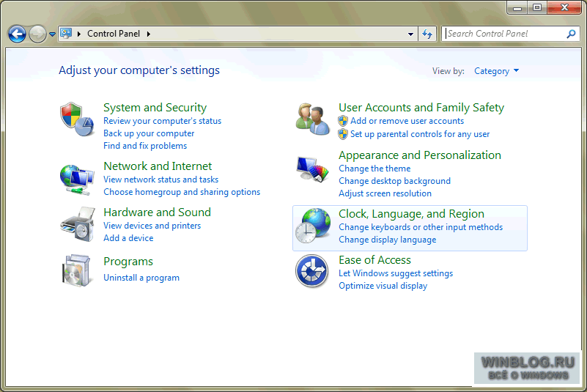Click Change desktop background
587x392 pixels.
pos(394,181)
